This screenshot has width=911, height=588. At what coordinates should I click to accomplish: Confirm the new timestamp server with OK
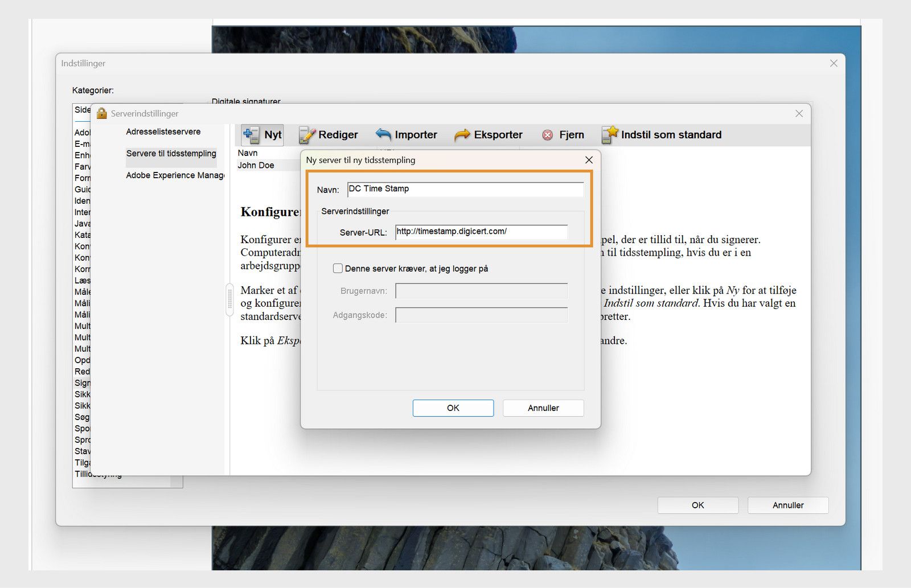[x=453, y=408]
